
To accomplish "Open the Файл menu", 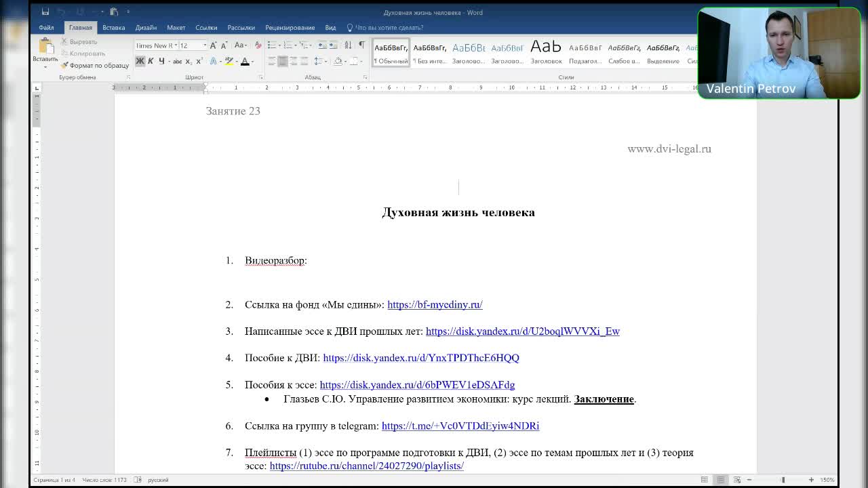I will (x=46, y=28).
